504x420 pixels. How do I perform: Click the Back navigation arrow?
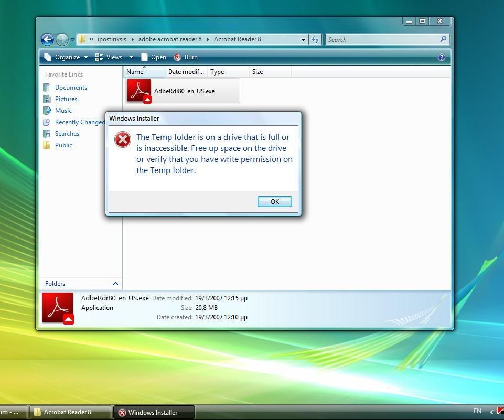pyautogui.click(x=47, y=39)
